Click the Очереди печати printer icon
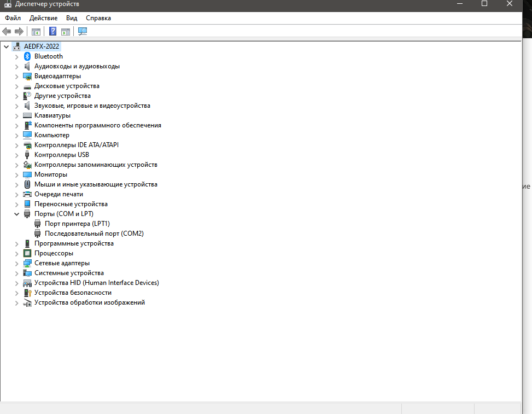Viewport: 532px width, 414px height. pyautogui.click(x=27, y=194)
